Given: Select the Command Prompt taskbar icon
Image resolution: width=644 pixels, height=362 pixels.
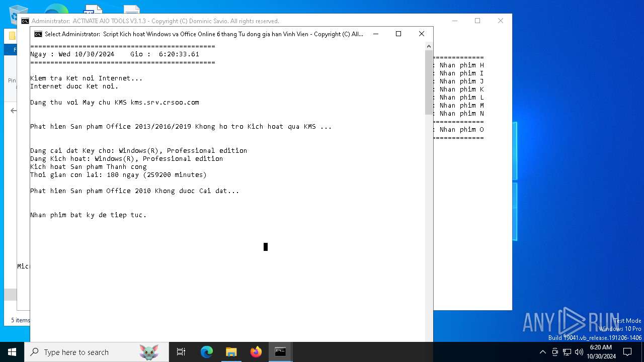Looking at the screenshot, I should pos(281,352).
